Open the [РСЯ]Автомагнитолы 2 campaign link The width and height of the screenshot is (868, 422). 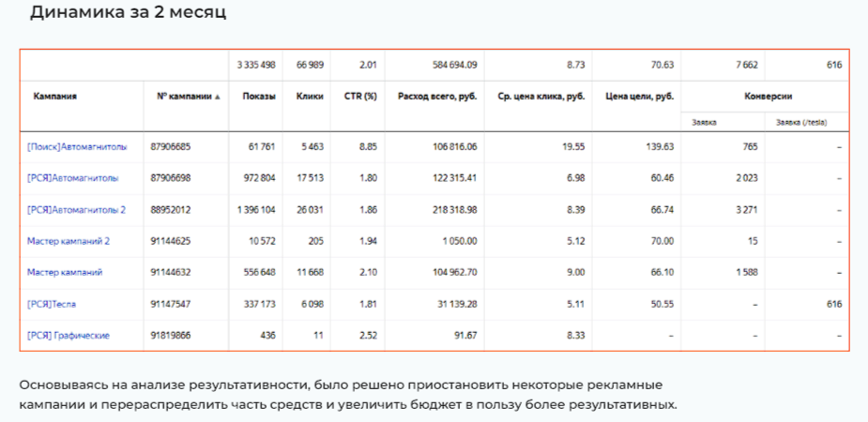click(x=76, y=210)
